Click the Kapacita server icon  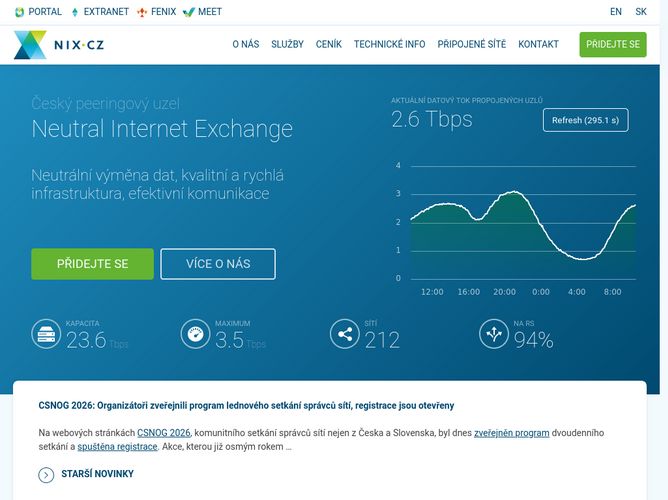coord(46,334)
